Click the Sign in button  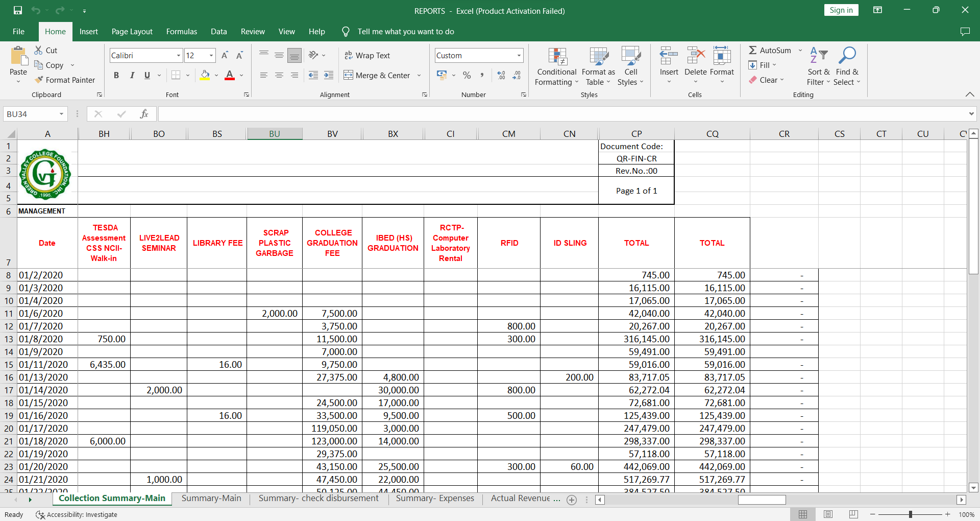[x=841, y=10]
